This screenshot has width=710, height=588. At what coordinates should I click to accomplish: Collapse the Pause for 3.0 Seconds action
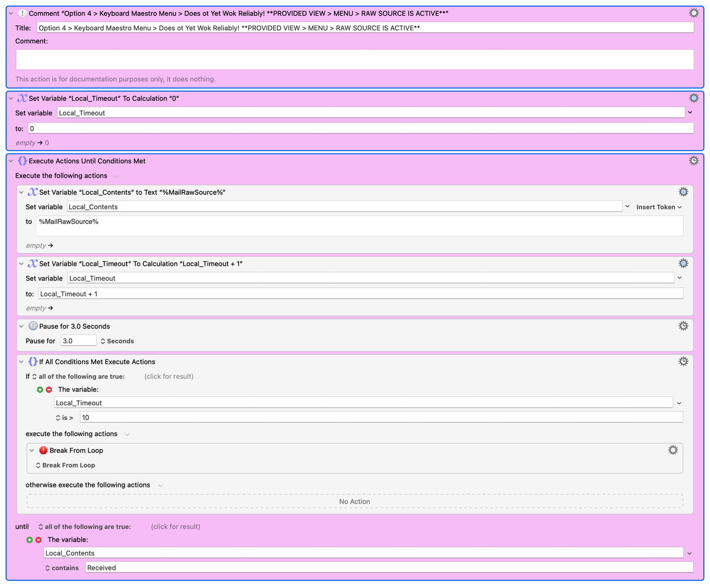21,327
